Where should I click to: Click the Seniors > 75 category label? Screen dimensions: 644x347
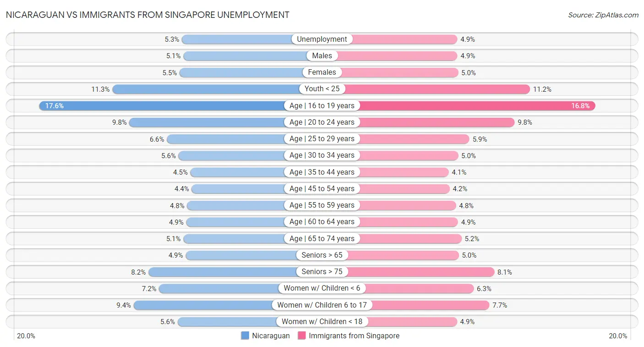(322, 272)
